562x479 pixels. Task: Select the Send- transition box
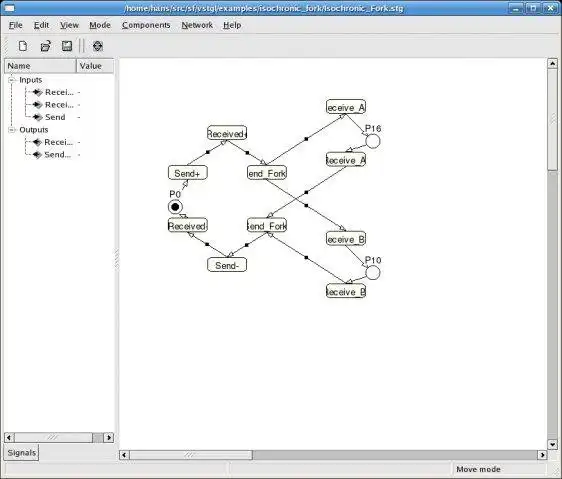coord(227,265)
